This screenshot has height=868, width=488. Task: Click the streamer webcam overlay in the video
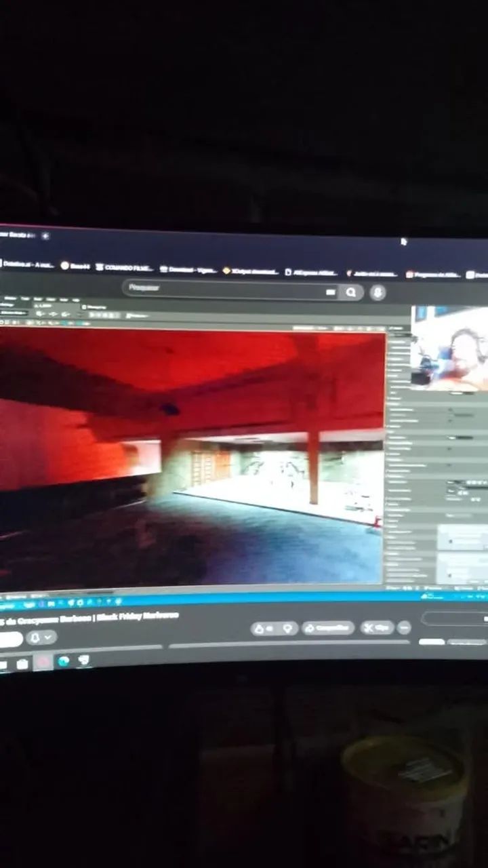click(x=450, y=349)
